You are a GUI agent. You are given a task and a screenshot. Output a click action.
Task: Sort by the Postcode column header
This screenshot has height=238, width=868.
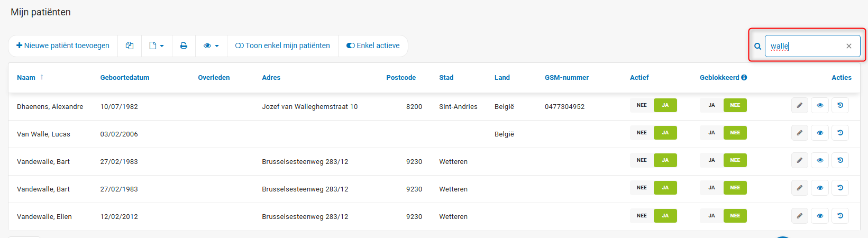(x=401, y=78)
